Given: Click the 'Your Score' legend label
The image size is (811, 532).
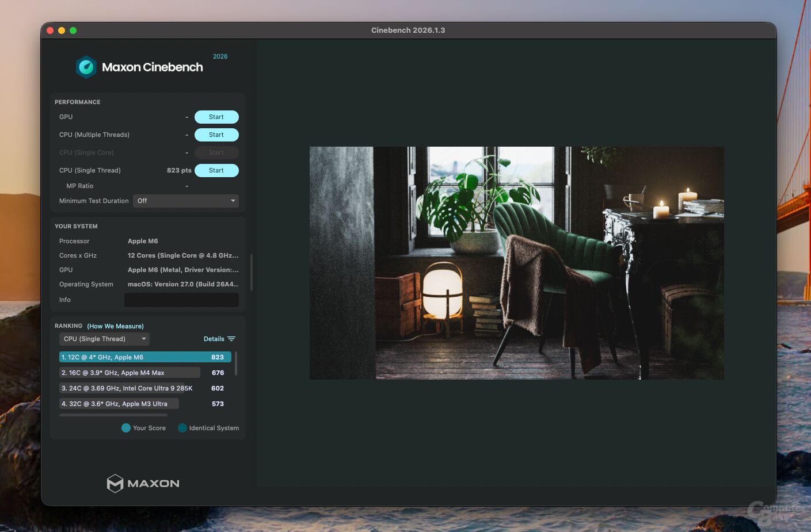Looking at the screenshot, I should (149, 428).
